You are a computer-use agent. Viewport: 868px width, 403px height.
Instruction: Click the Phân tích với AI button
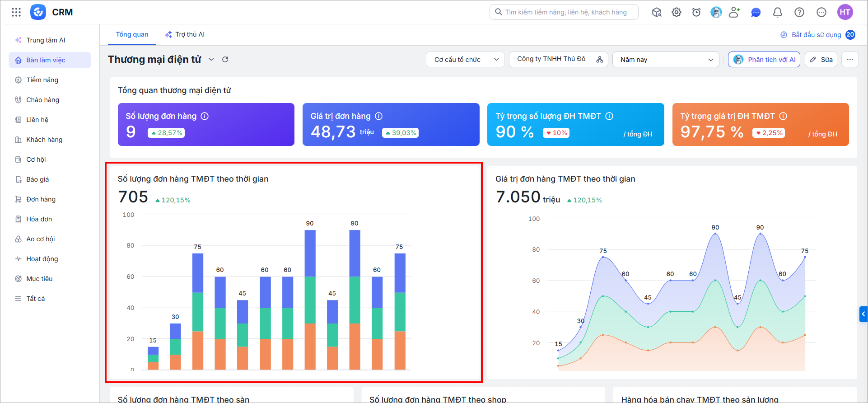[x=764, y=60]
